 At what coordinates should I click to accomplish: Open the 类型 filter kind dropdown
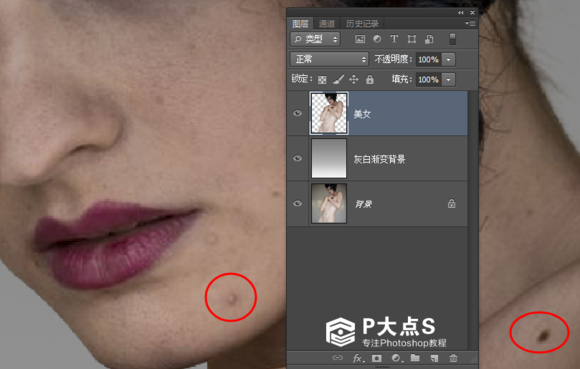coord(315,39)
